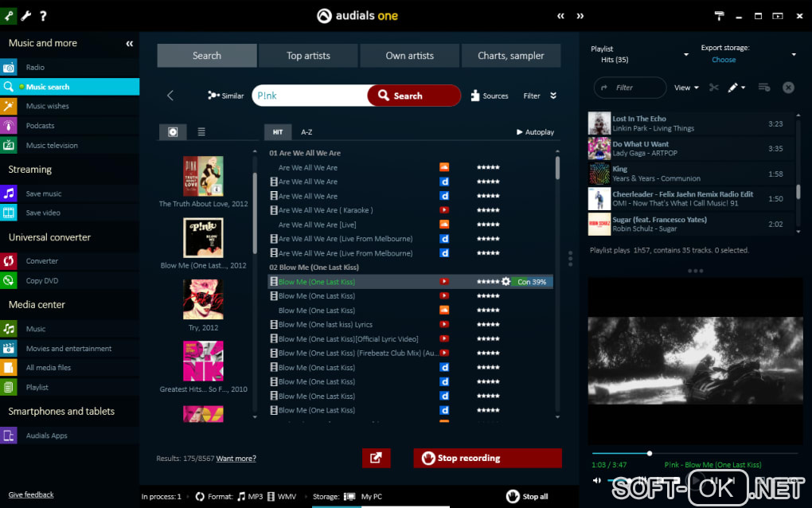
Task: Switch to Top artists tab
Action: (308, 56)
